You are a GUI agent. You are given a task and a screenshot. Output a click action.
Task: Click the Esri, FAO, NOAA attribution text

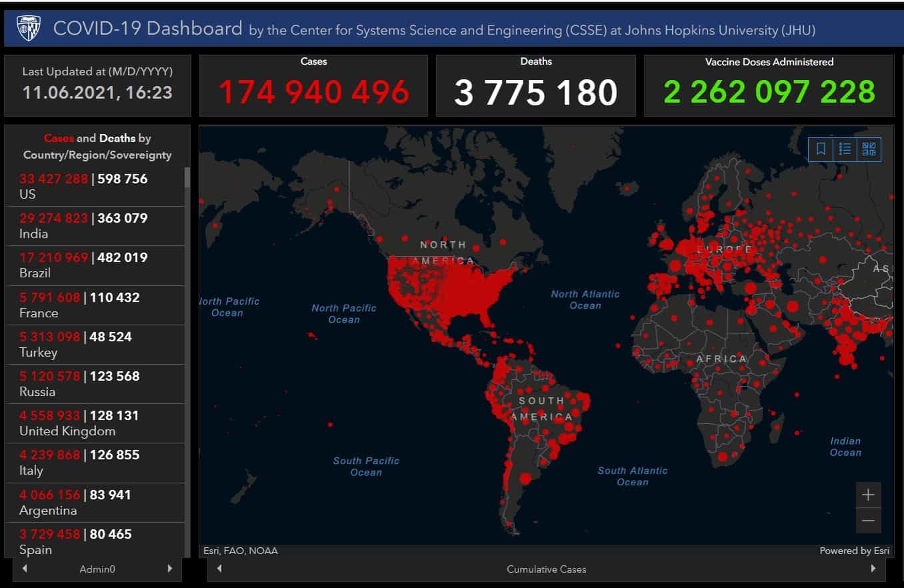[241, 551]
